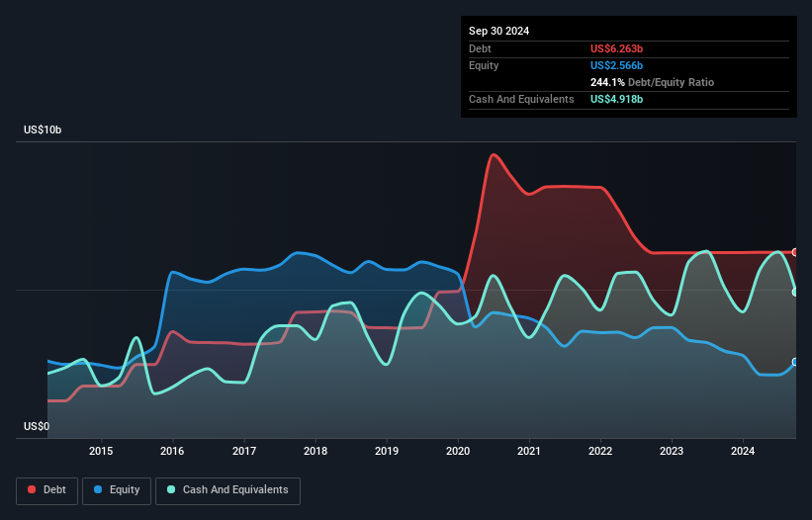Select the 2018 axis label
The width and height of the screenshot is (812, 520).
(316, 451)
